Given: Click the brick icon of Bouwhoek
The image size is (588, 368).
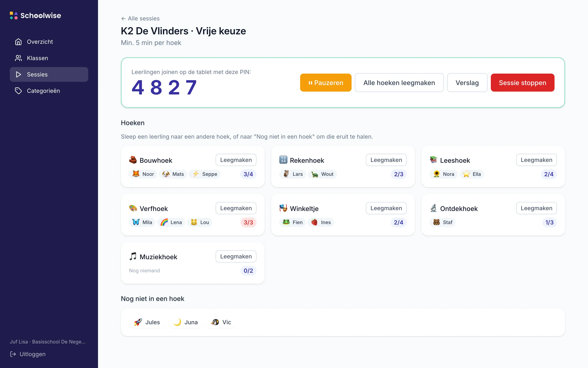Looking at the screenshot, I should (x=133, y=160).
